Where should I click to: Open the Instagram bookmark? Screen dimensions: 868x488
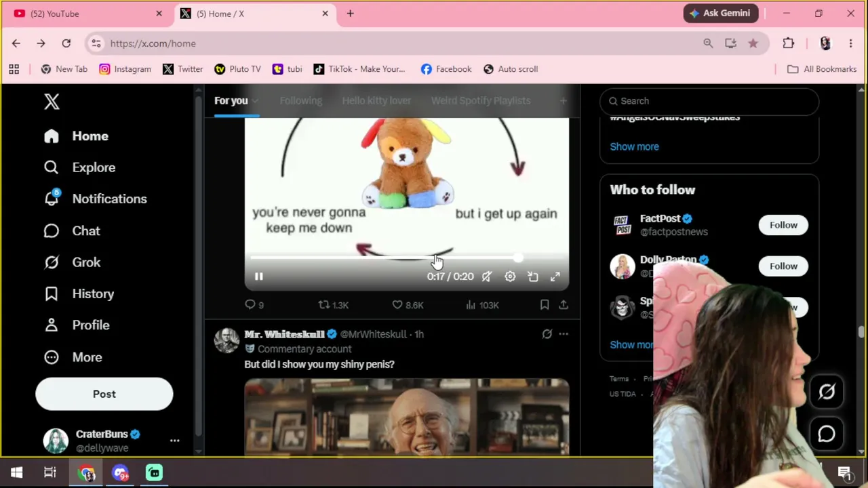pyautogui.click(x=125, y=69)
